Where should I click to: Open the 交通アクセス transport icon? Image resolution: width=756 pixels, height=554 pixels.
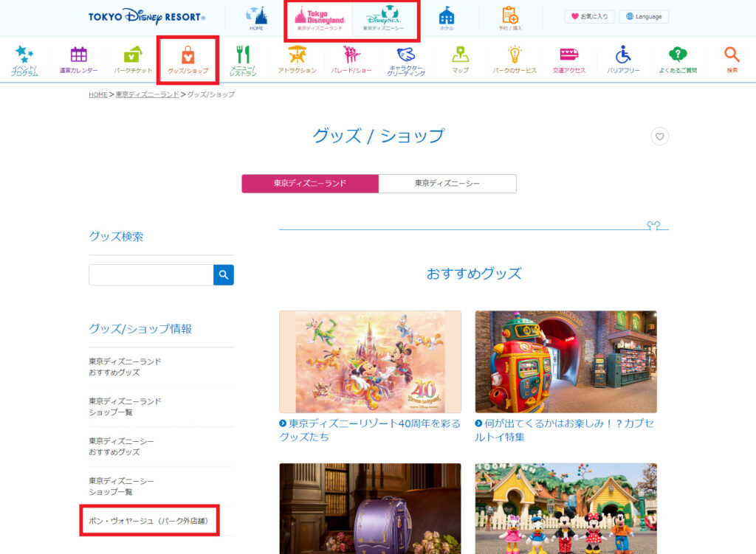569,60
